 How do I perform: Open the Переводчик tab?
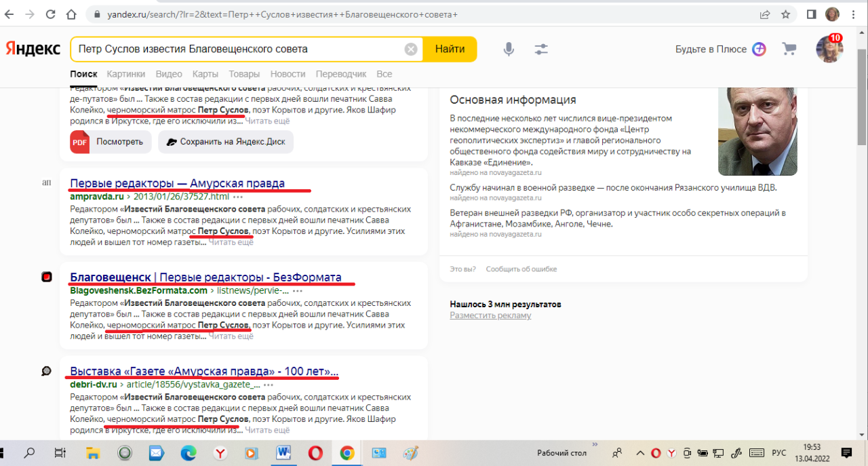[x=341, y=74]
